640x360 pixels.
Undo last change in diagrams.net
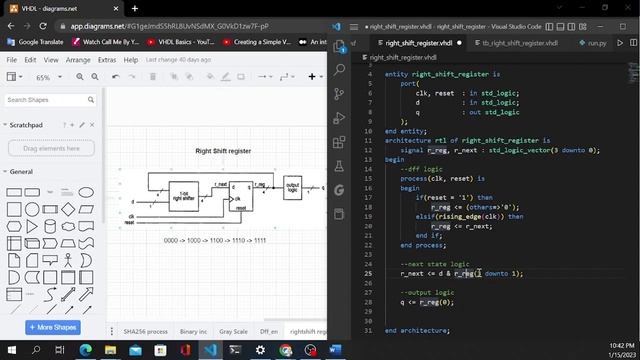tap(116, 77)
